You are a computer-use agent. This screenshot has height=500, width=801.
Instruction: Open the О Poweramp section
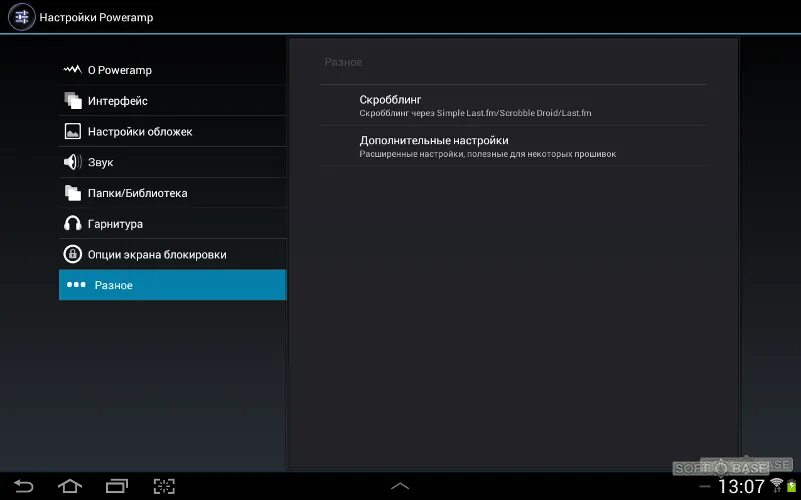pyautogui.click(x=173, y=70)
